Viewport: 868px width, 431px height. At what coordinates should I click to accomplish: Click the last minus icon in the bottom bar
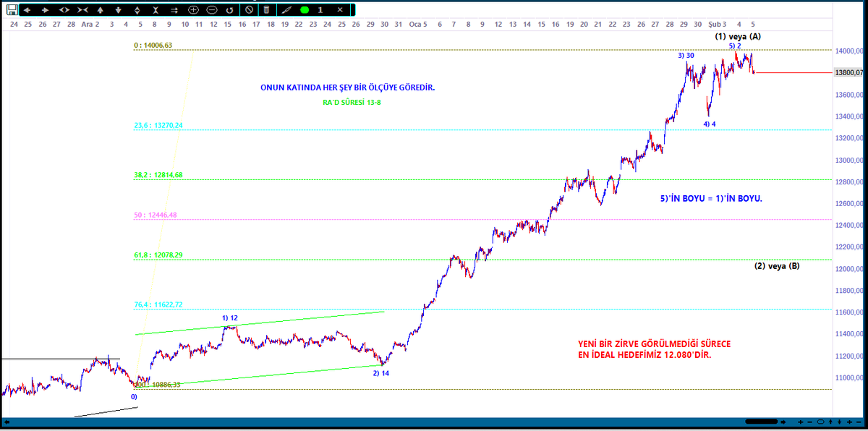coord(859,422)
